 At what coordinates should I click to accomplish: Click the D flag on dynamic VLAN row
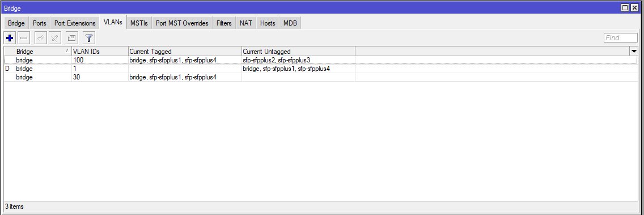(7, 69)
